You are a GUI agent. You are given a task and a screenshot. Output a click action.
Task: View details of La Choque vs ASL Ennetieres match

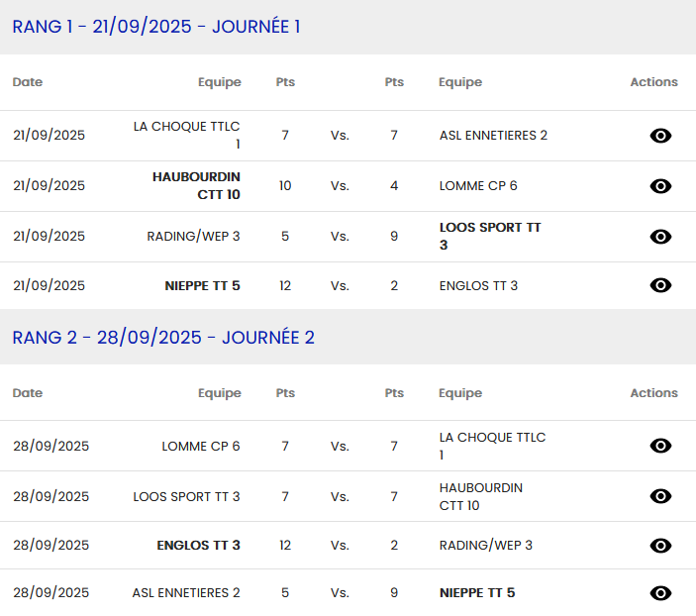click(x=660, y=136)
